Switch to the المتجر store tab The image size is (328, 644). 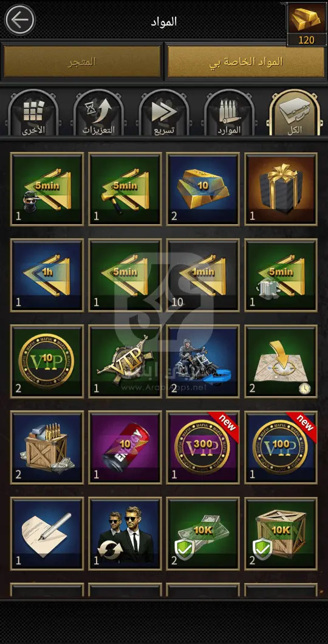coord(82,61)
